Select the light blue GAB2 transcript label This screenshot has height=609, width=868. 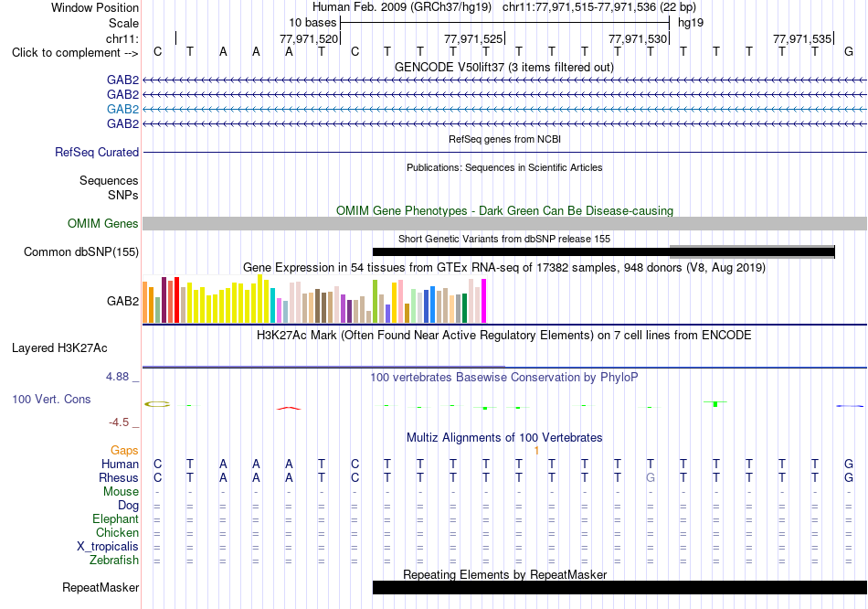coord(123,109)
